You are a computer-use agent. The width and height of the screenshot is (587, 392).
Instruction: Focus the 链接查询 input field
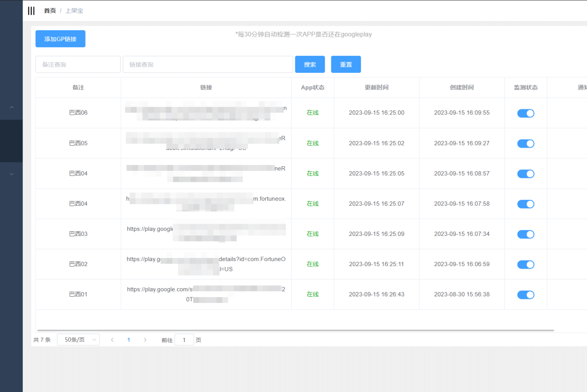pyautogui.click(x=208, y=64)
